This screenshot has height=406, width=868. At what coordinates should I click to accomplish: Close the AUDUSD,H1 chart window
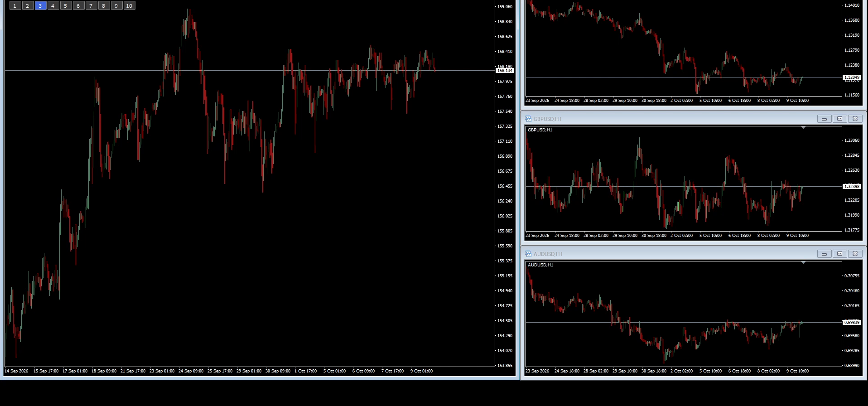(855, 254)
